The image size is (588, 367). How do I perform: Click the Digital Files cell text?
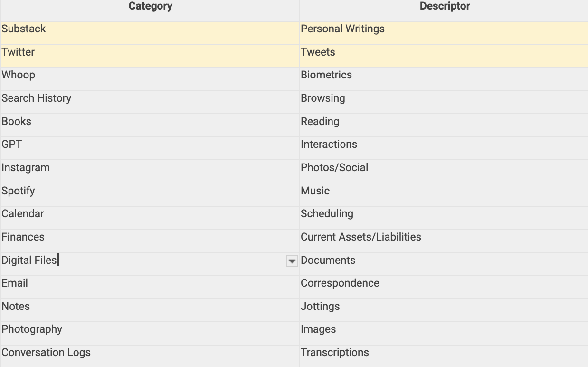click(29, 261)
